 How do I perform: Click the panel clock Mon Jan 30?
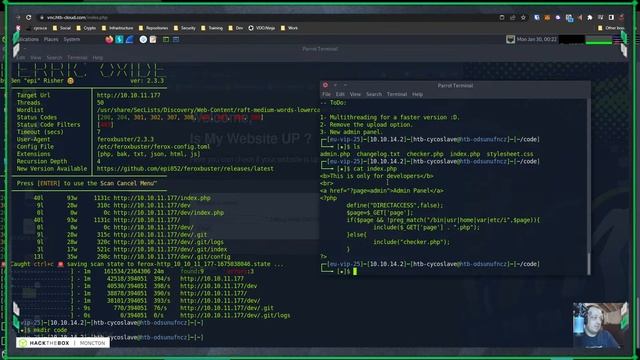point(536,40)
